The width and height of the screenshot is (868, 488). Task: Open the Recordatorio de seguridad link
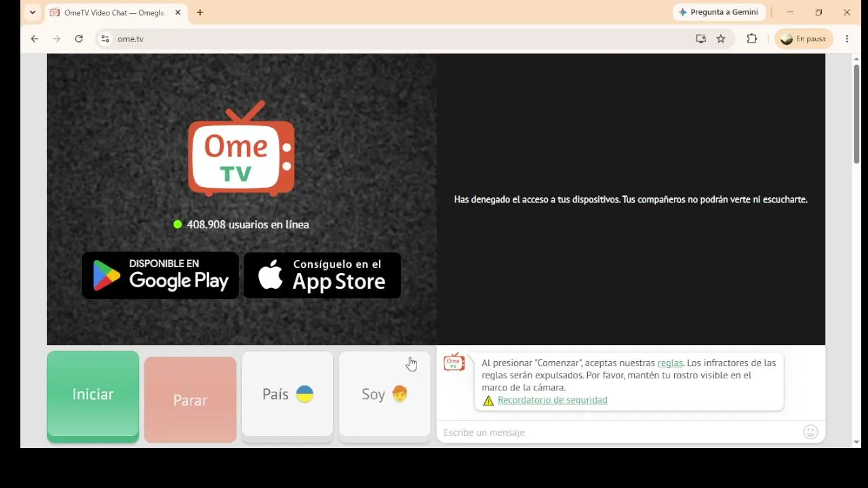tap(553, 400)
